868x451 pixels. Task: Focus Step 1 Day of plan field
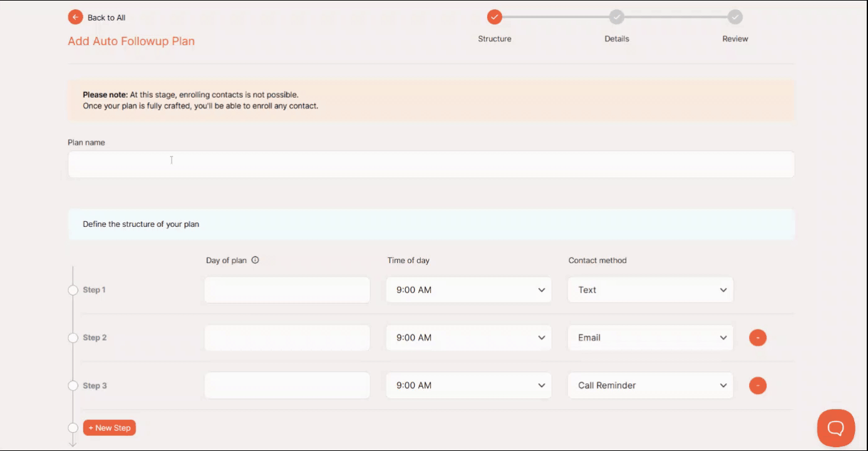[x=287, y=290]
